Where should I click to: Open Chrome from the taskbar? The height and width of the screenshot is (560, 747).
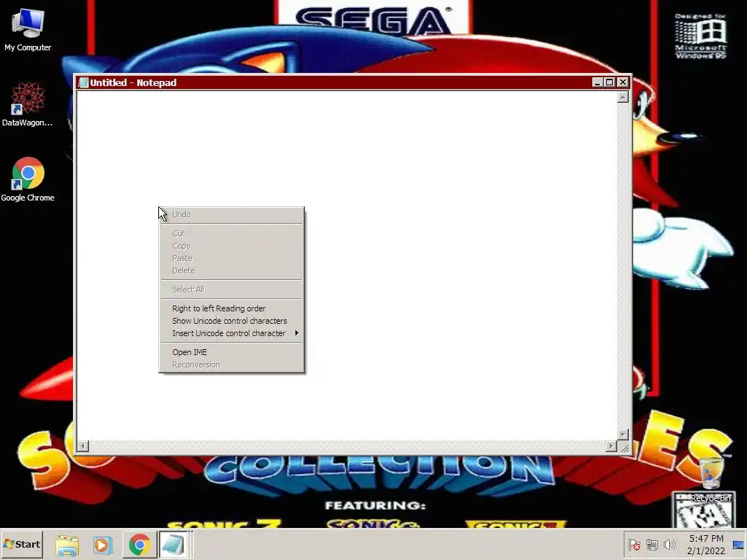pyautogui.click(x=139, y=545)
